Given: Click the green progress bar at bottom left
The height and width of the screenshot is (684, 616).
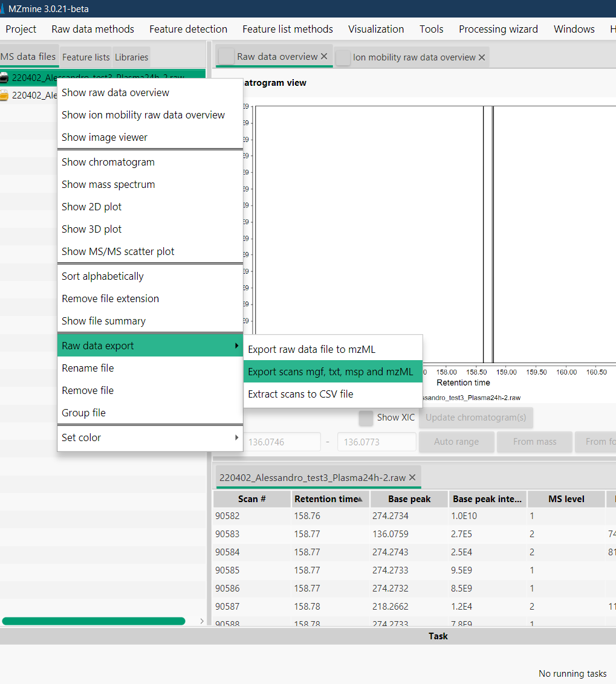Looking at the screenshot, I should [x=94, y=621].
